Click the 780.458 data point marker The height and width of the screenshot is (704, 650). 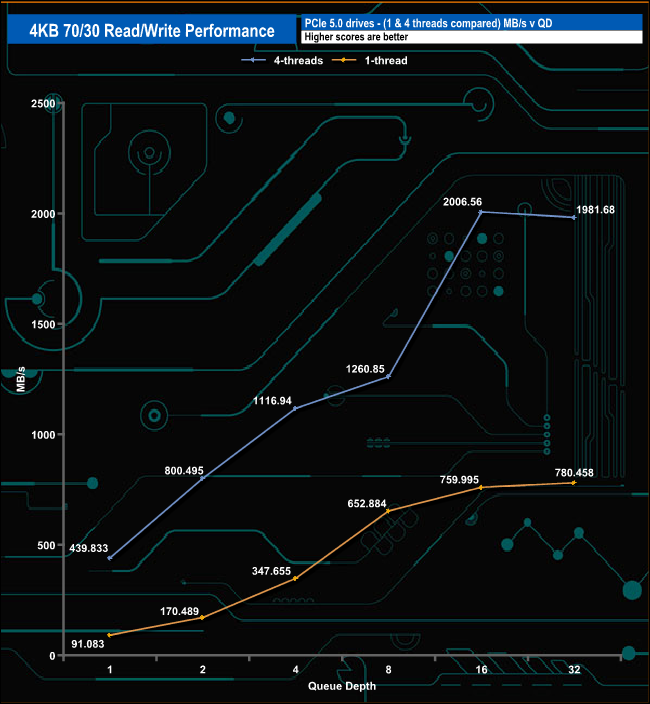pos(574,483)
